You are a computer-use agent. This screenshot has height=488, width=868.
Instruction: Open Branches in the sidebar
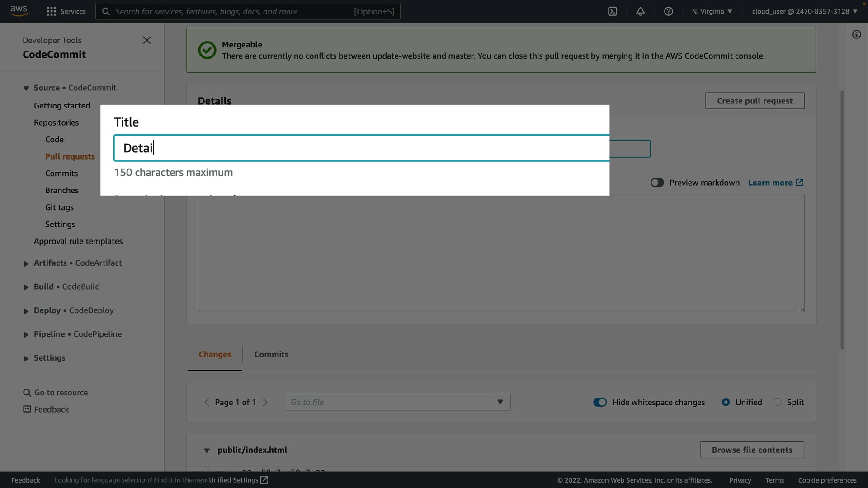tap(61, 190)
